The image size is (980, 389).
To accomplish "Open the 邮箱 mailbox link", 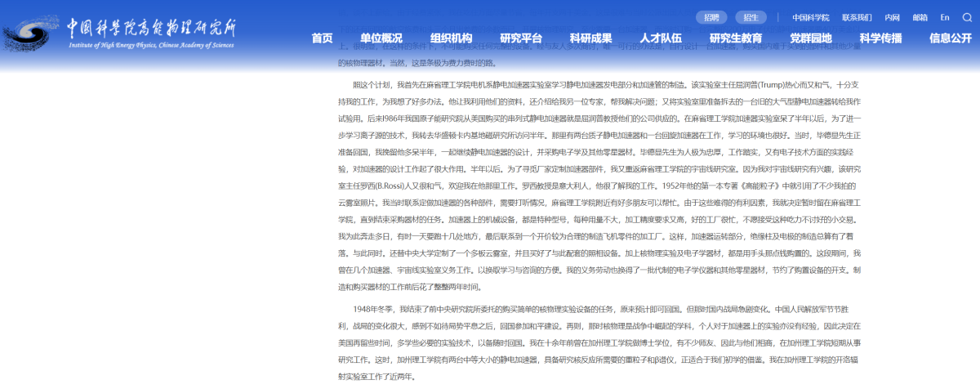I will 920,17.
